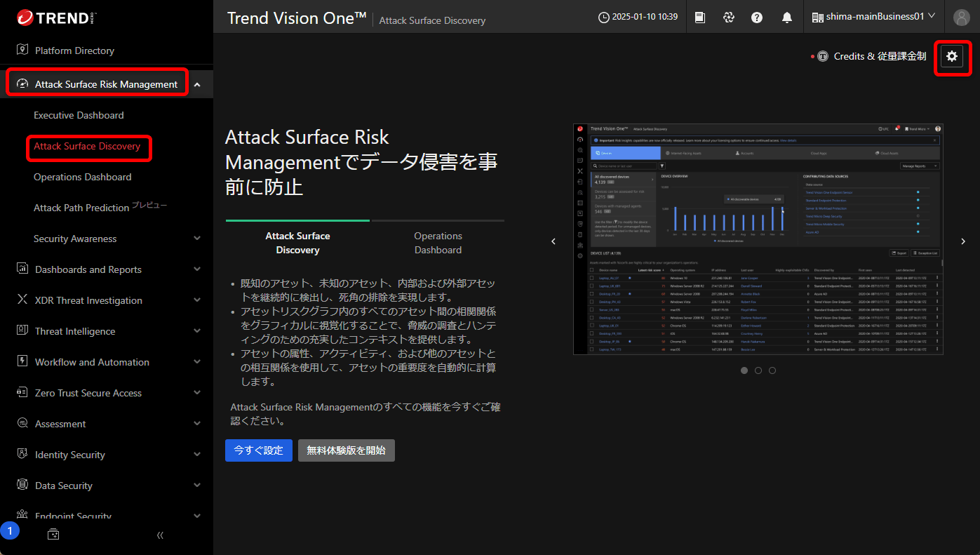Expand Data Security chevron

point(197,486)
